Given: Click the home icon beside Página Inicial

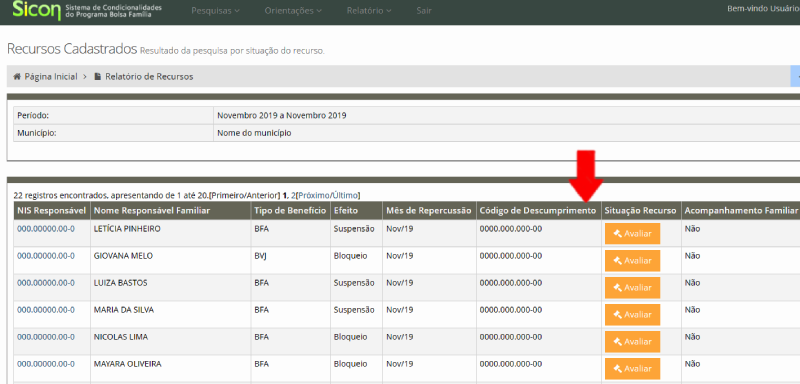Looking at the screenshot, I should 17,77.
